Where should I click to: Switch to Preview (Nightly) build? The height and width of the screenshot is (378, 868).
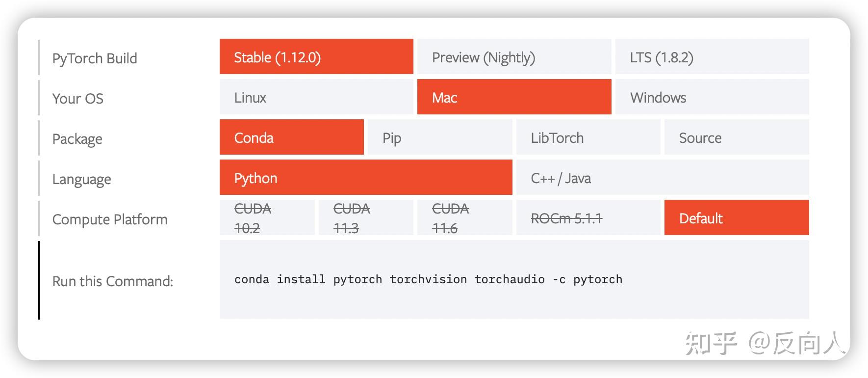[514, 56]
